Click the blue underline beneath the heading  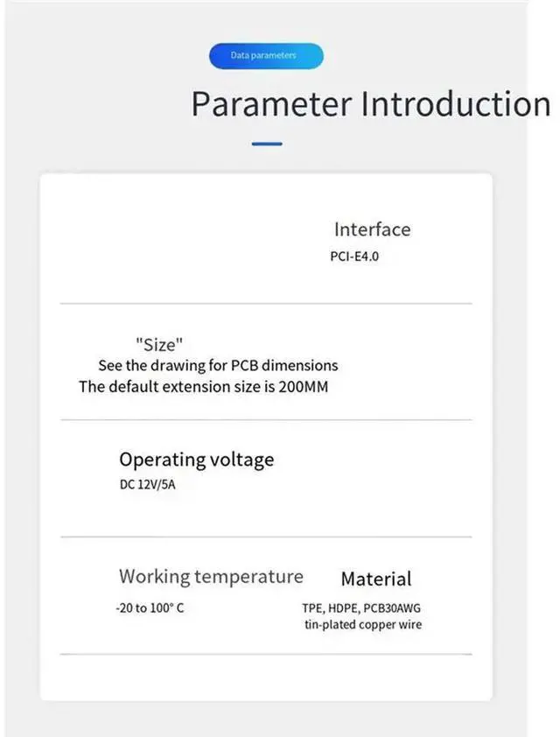267,144
